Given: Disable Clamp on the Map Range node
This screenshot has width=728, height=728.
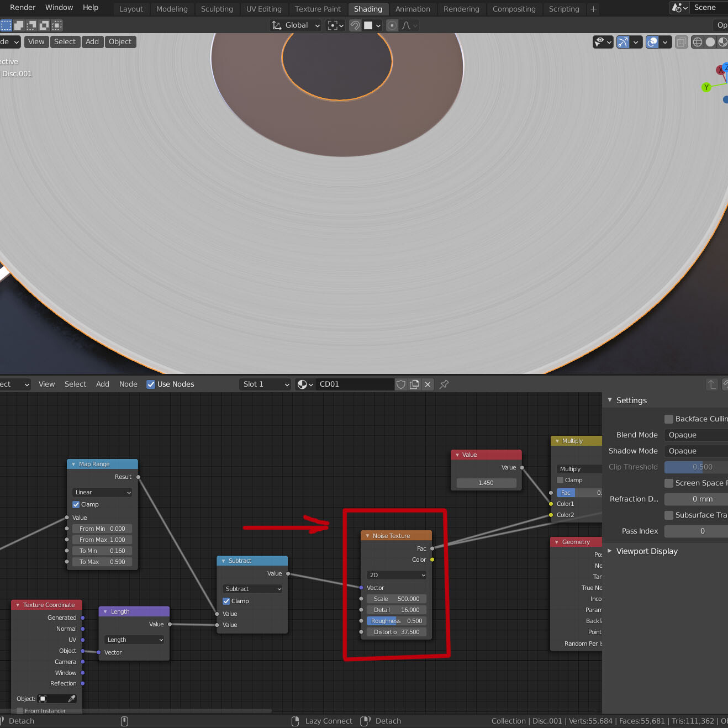Looking at the screenshot, I should tap(76, 504).
